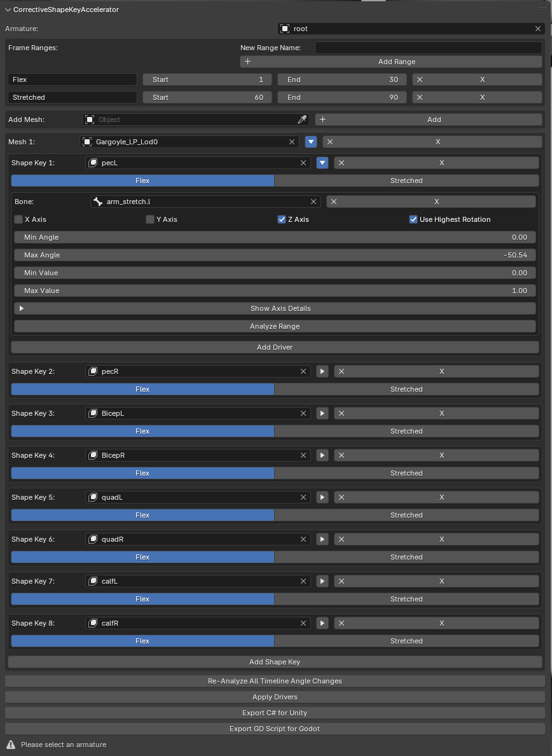The image size is (552, 756).
Task: Clear the arm_stretch.l bone field
Action: 314,202
